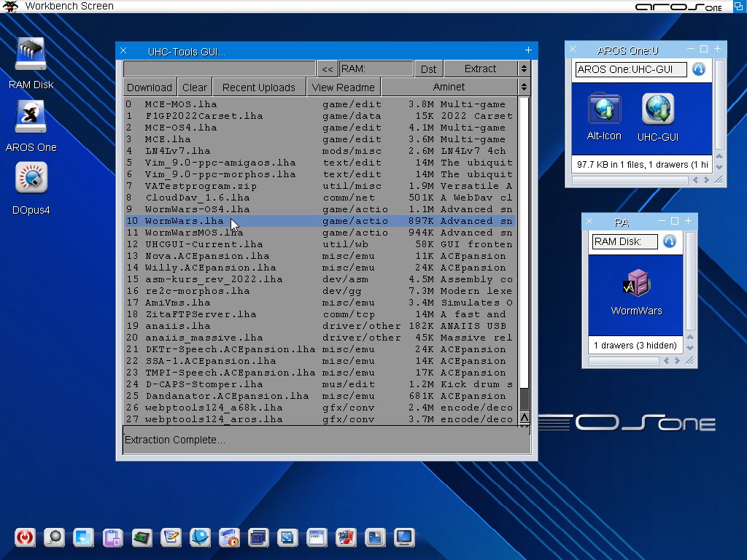Open the Alt-Icon drawer

pyautogui.click(x=604, y=109)
